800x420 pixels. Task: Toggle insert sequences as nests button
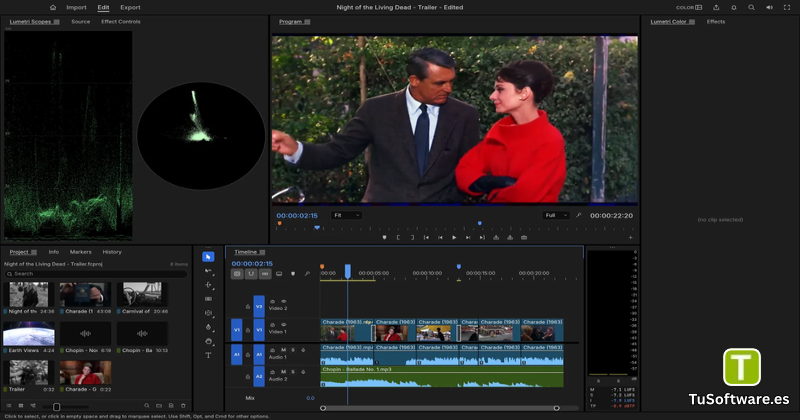pyautogui.click(x=237, y=274)
